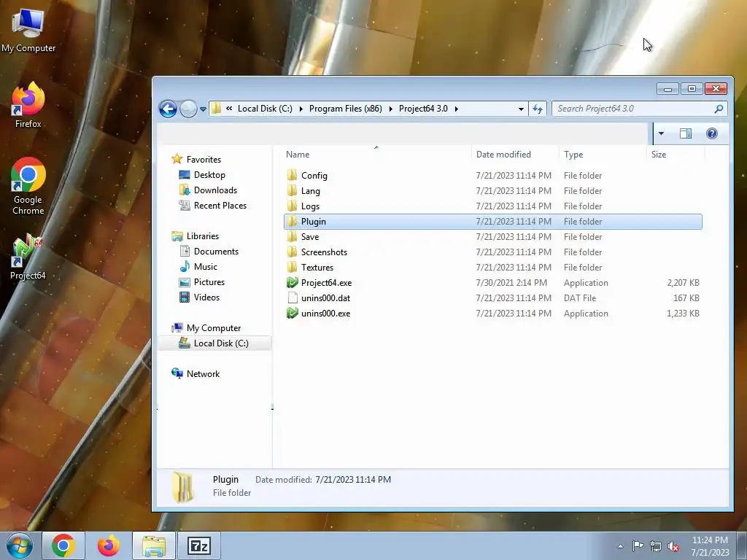Open the Config folder icon
This screenshot has width=747, height=560.
[x=292, y=175]
